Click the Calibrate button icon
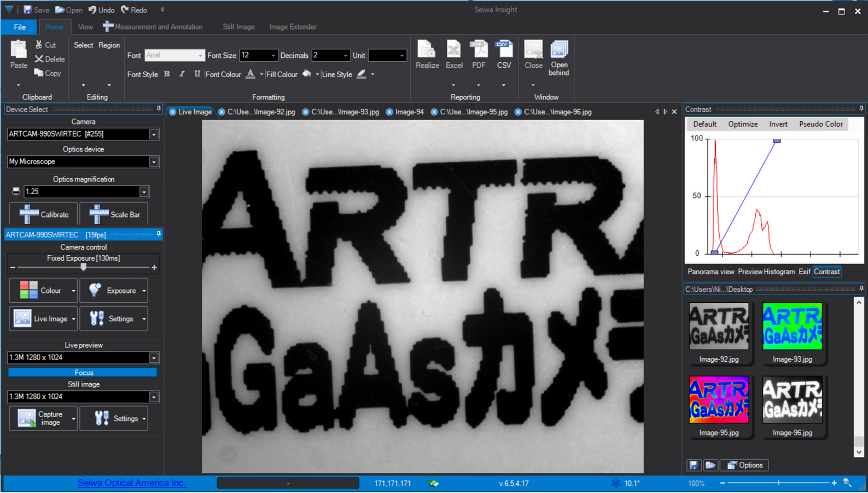Image resolution: width=868 pixels, height=493 pixels. [x=29, y=214]
